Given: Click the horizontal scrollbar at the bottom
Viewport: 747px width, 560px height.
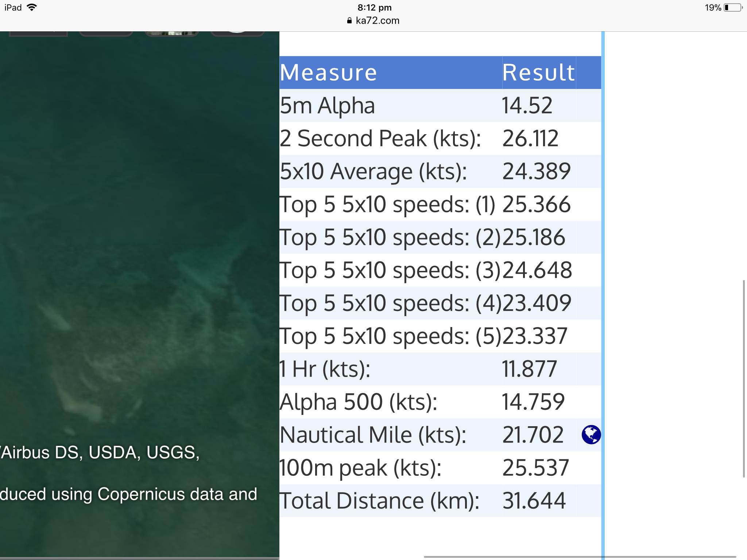Looking at the screenshot, I should [580, 557].
